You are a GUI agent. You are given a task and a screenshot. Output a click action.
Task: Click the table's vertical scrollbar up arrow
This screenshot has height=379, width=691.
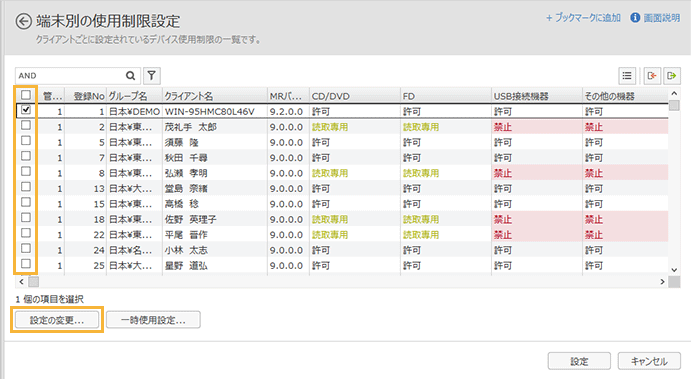[674, 93]
